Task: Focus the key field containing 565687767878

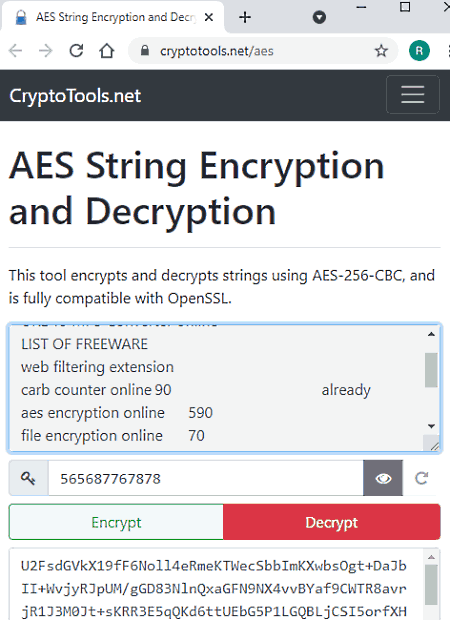Action: coord(206,478)
